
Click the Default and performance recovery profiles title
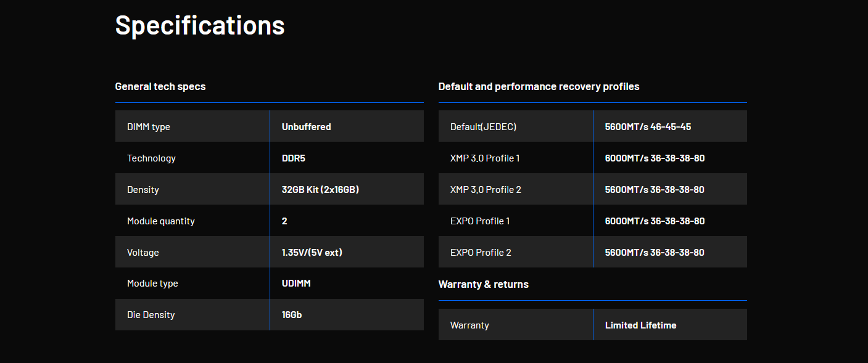click(x=539, y=86)
